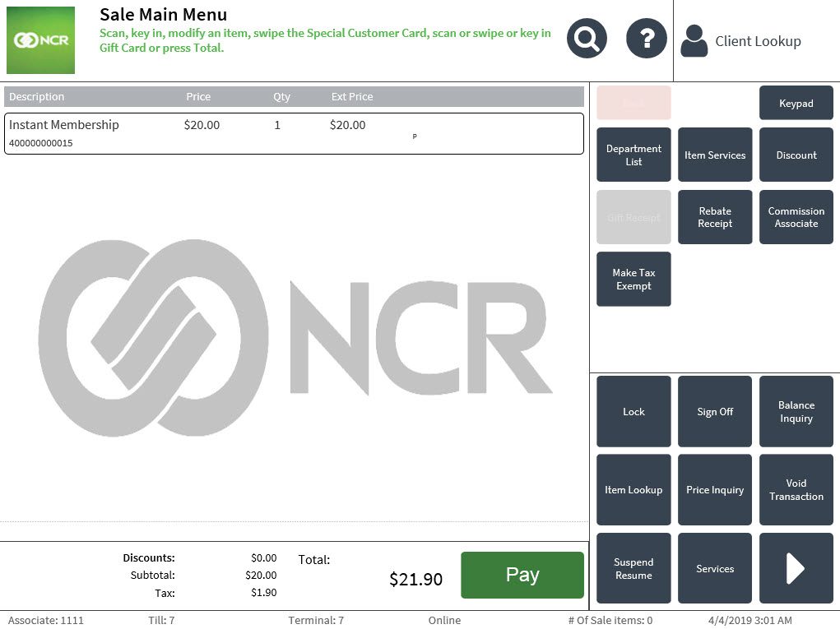Viewport: 840px width, 629px height.
Task: Click the green scan instruction text
Action: point(325,40)
